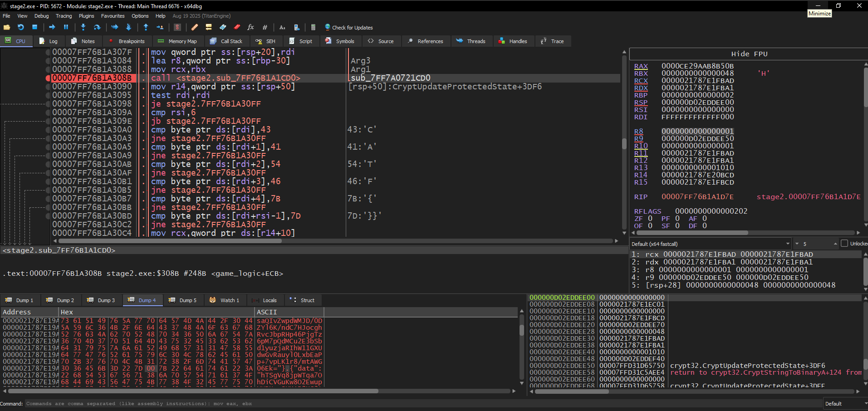Open the Plugins menu
Image resolution: width=868 pixels, height=411 pixels.
point(86,16)
